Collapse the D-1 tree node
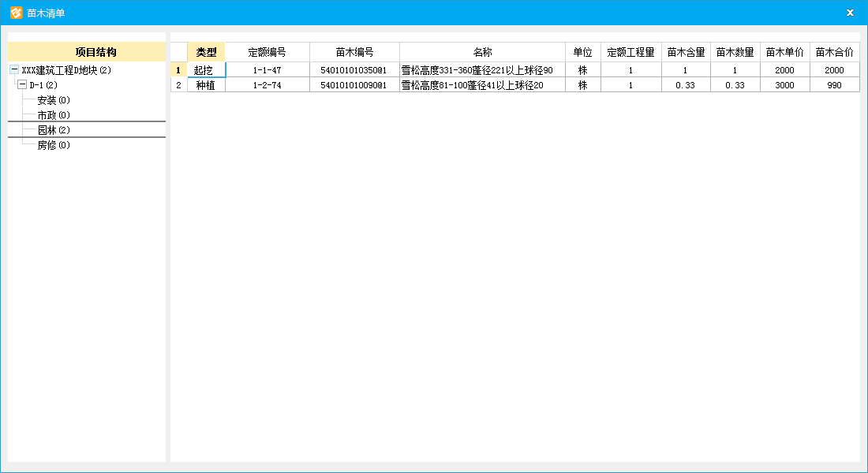 (x=22, y=85)
